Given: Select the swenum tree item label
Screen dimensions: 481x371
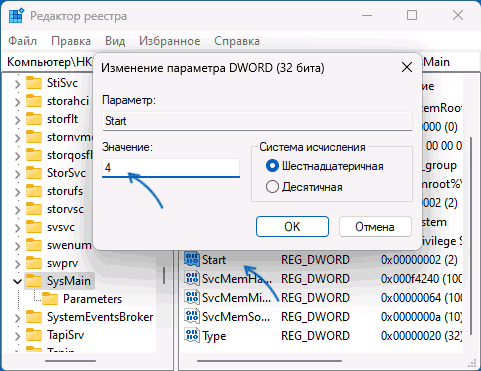Looking at the screenshot, I should click(x=69, y=245).
